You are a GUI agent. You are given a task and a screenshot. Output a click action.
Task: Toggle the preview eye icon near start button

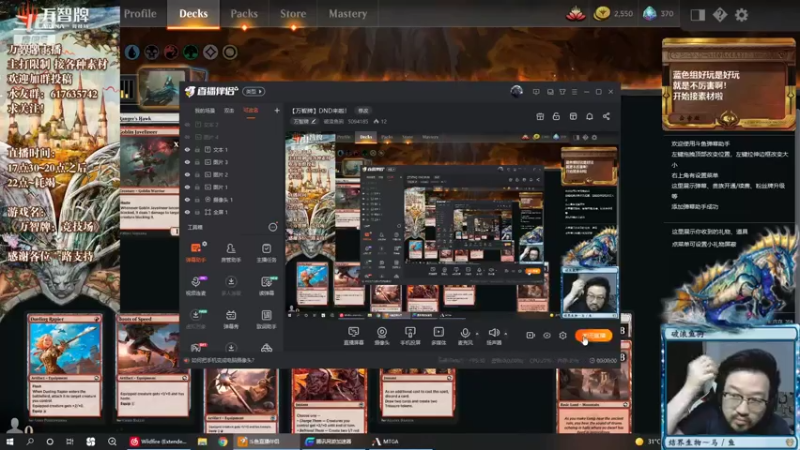point(546,335)
